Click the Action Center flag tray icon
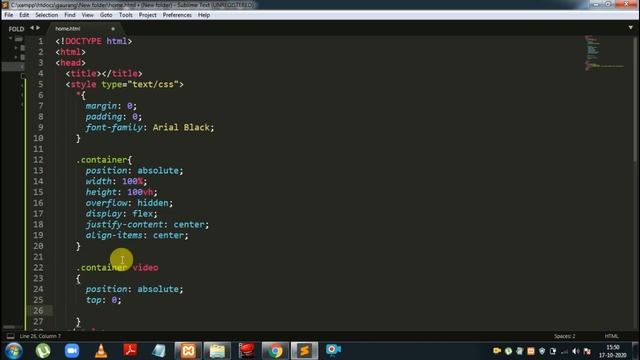The image size is (640, 360). pos(587,351)
